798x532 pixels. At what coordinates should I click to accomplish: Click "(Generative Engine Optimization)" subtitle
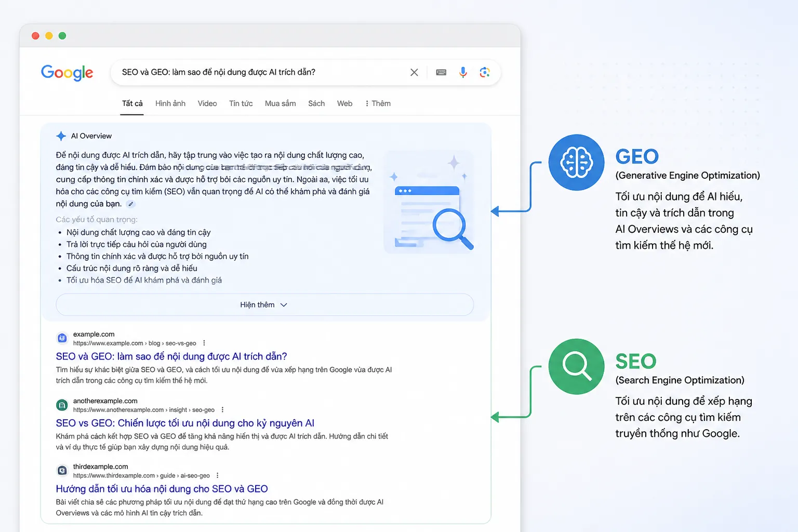688,176
